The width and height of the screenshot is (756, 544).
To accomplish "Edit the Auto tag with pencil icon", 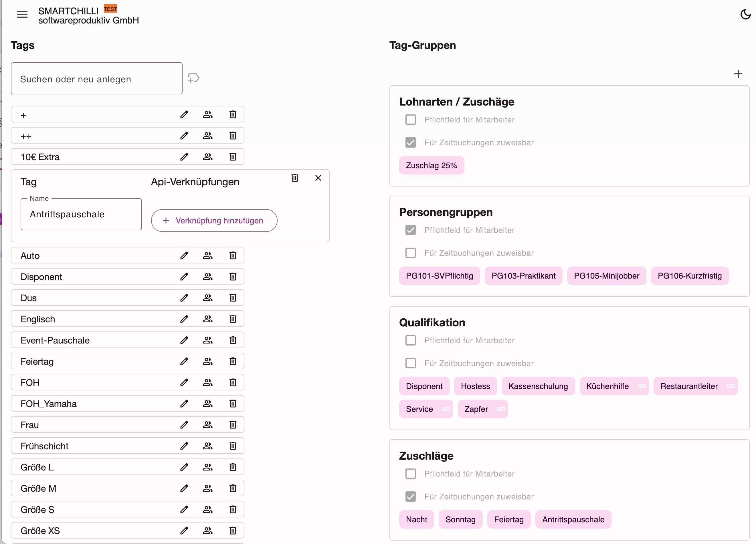I will click(x=184, y=255).
